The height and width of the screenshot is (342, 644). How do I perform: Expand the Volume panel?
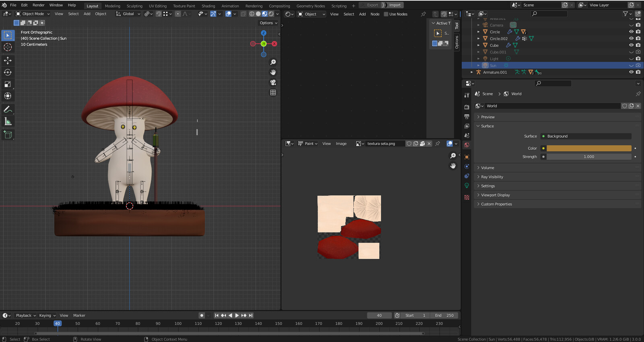(487, 168)
